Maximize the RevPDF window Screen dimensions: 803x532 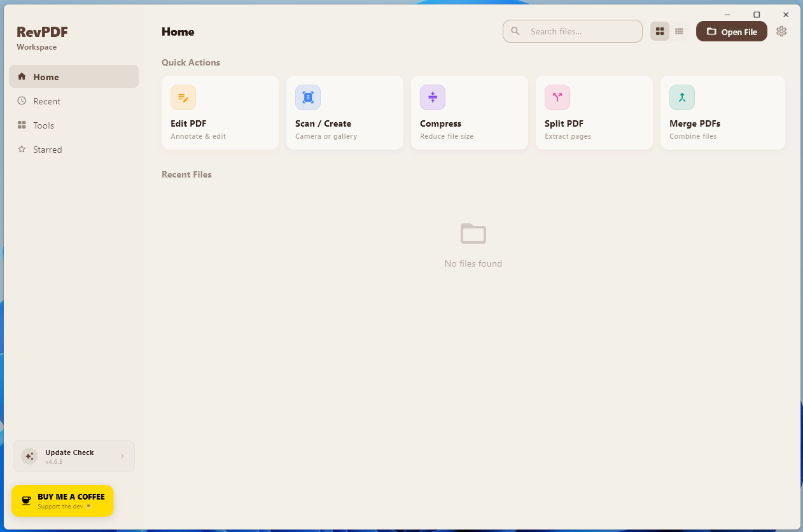click(x=757, y=15)
